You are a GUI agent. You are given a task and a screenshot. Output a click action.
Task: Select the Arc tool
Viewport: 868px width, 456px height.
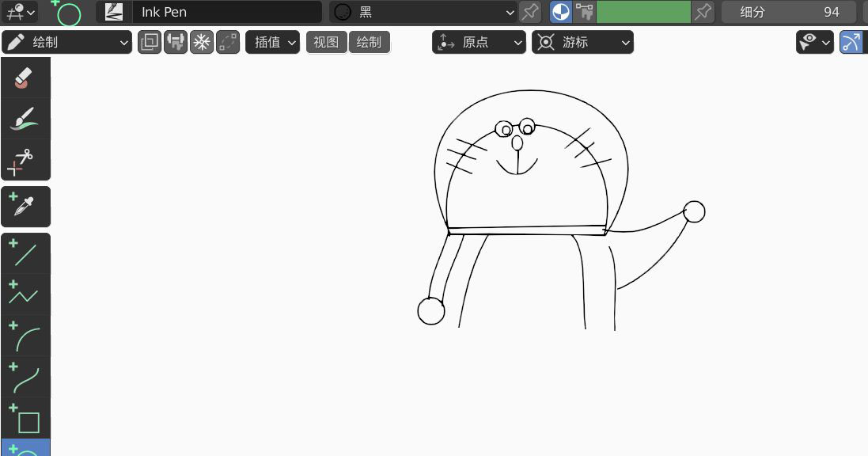click(x=25, y=336)
